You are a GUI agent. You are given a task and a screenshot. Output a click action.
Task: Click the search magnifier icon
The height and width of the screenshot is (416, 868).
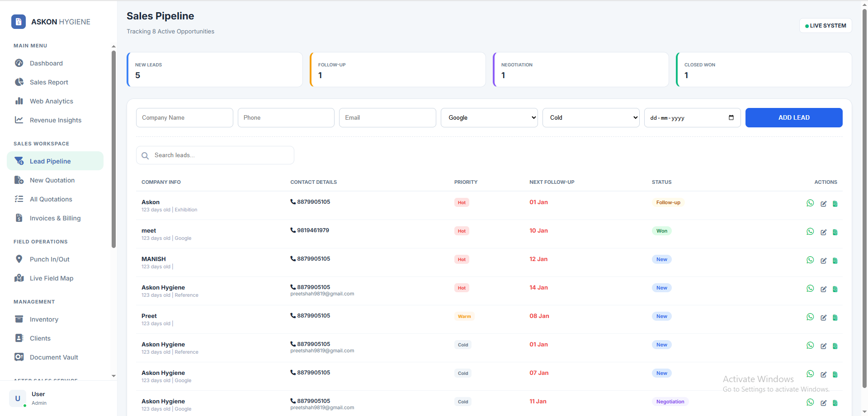[145, 155]
